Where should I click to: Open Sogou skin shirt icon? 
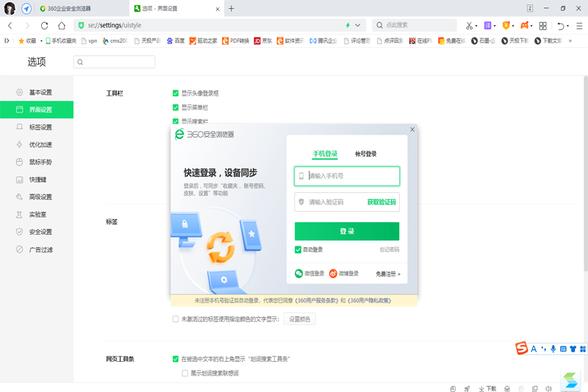click(x=573, y=349)
